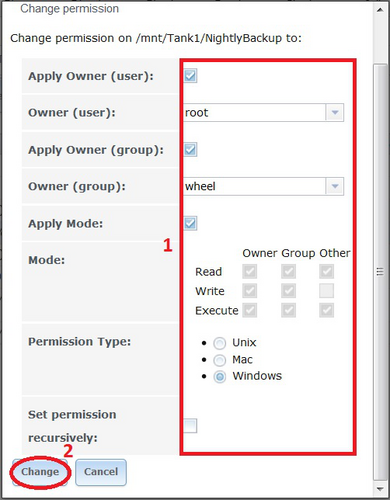
Task: Click the Permission Type label
Action: click(x=79, y=342)
